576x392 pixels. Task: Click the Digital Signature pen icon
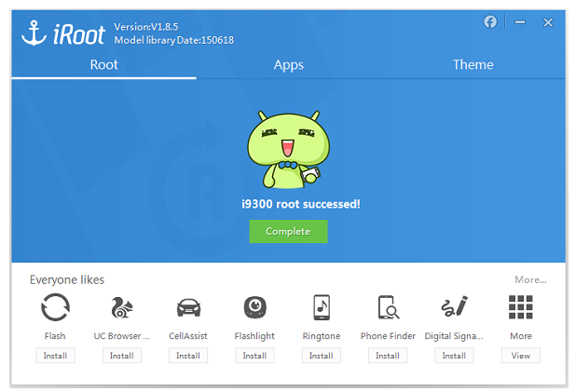[x=455, y=306]
